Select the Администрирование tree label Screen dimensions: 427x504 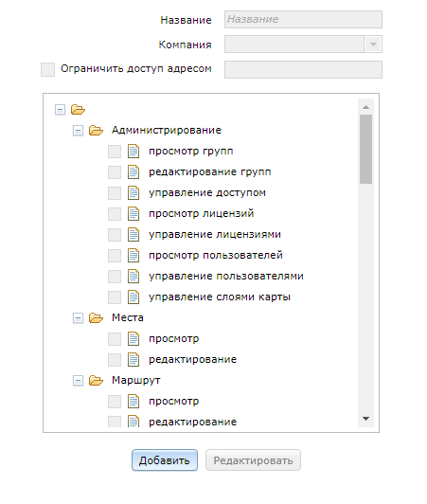(x=167, y=130)
